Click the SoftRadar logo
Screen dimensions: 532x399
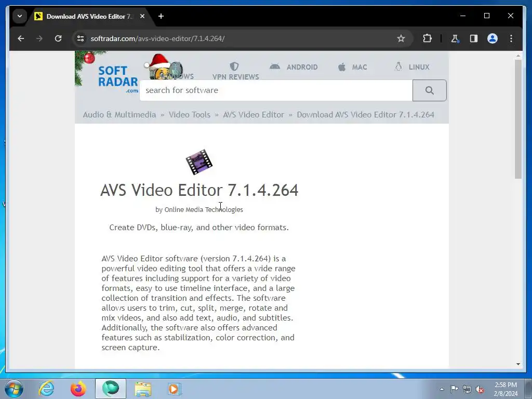(x=118, y=79)
